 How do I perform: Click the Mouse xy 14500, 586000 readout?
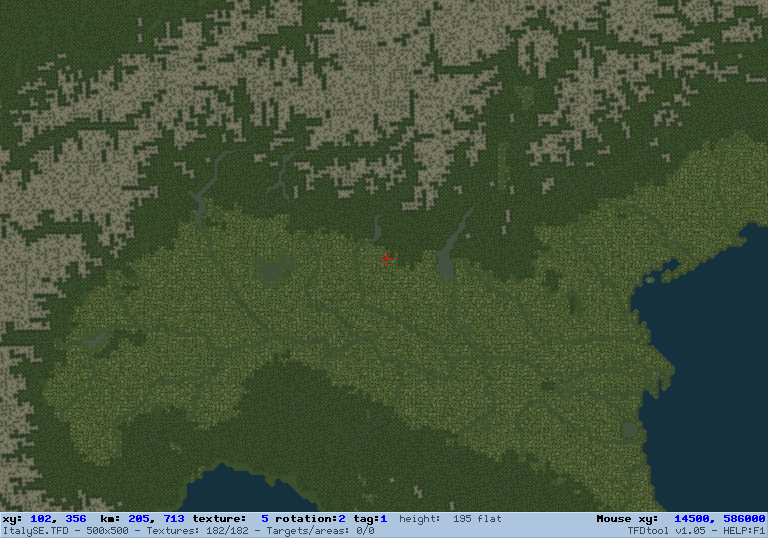tap(681, 519)
